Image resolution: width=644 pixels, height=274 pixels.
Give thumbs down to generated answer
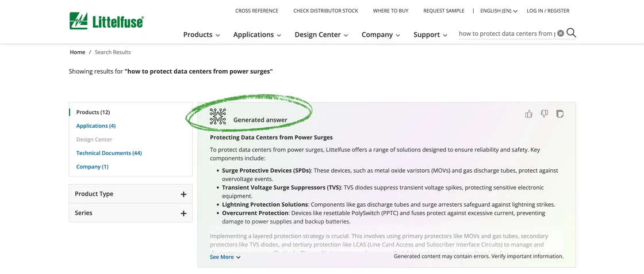(544, 114)
